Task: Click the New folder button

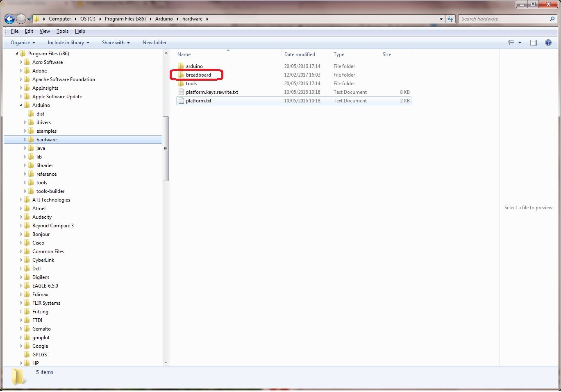Action: click(x=154, y=42)
